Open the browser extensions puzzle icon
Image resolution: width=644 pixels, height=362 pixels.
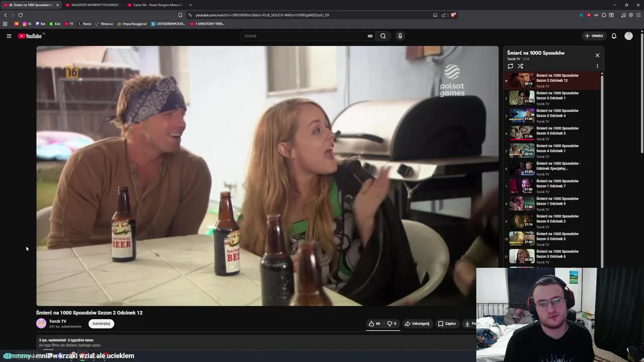tap(604, 15)
